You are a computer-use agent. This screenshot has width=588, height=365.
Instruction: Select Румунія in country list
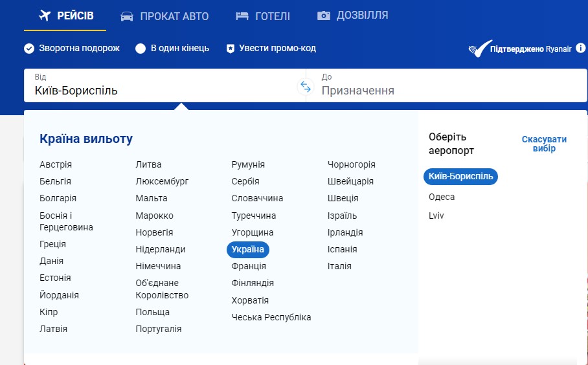[248, 164]
